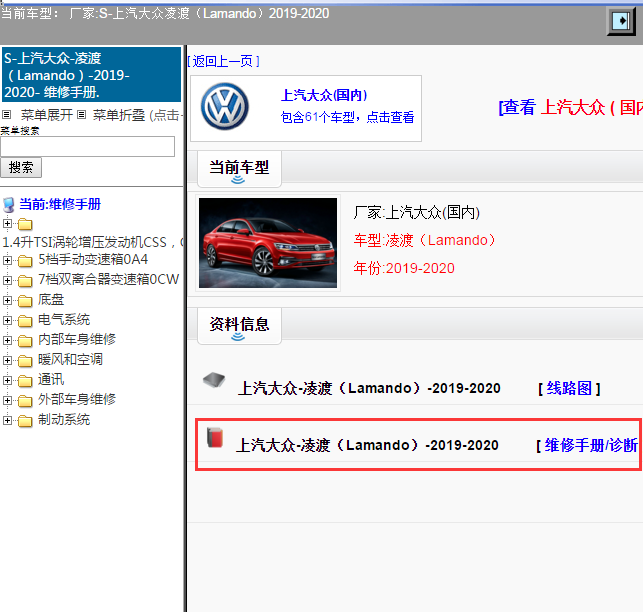
Task: Click the folder icon of the 1.4升TSI engine node
Action: 25,224
